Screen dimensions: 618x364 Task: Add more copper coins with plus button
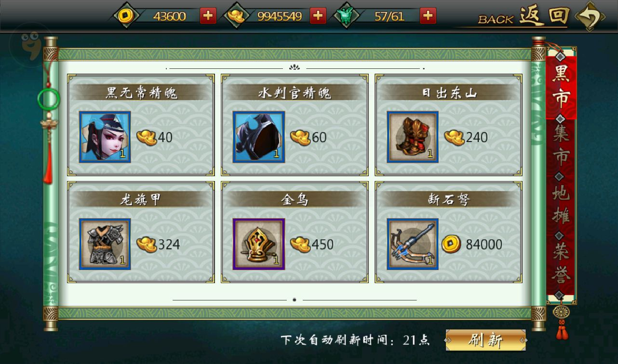208,15
